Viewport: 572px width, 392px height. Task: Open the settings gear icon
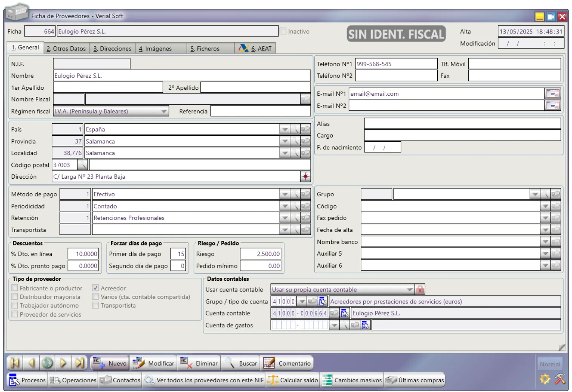[544, 379]
